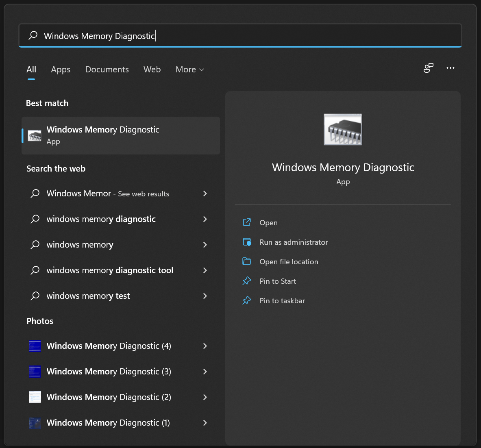Switch to the Apps tab
The image size is (481, 448).
click(x=61, y=70)
